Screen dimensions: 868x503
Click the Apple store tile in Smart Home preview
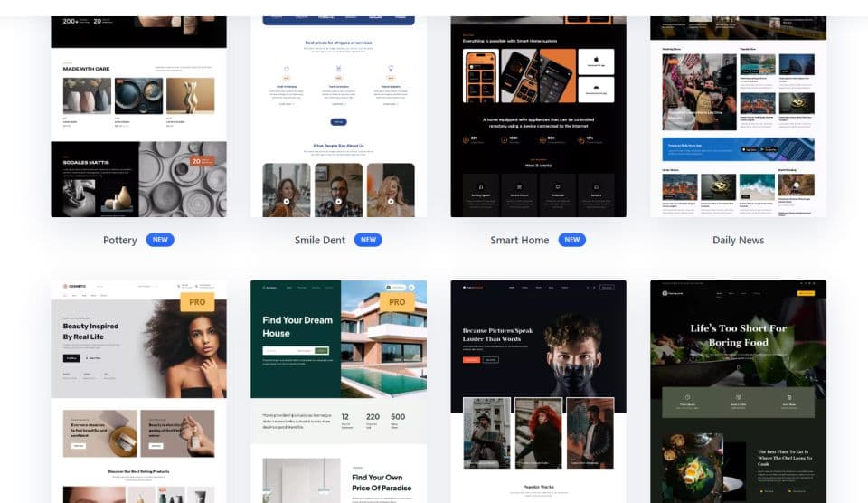pyautogui.click(x=596, y=62)
